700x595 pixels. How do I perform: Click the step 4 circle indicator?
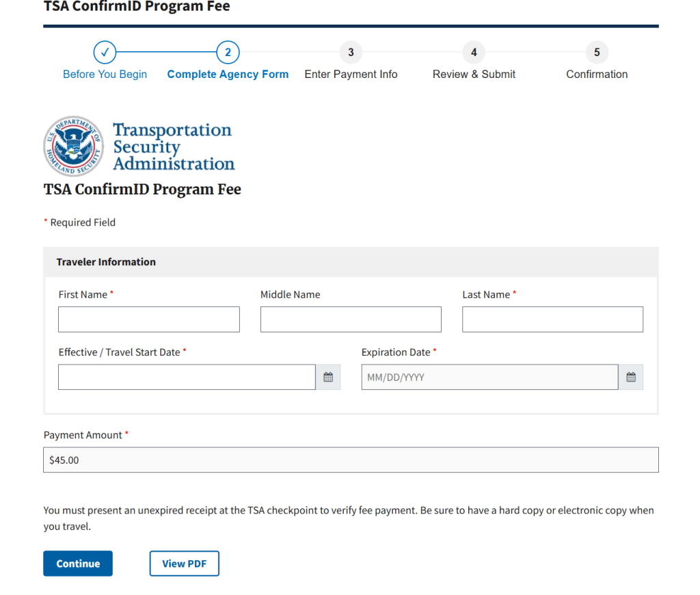(x=474, y=52)
